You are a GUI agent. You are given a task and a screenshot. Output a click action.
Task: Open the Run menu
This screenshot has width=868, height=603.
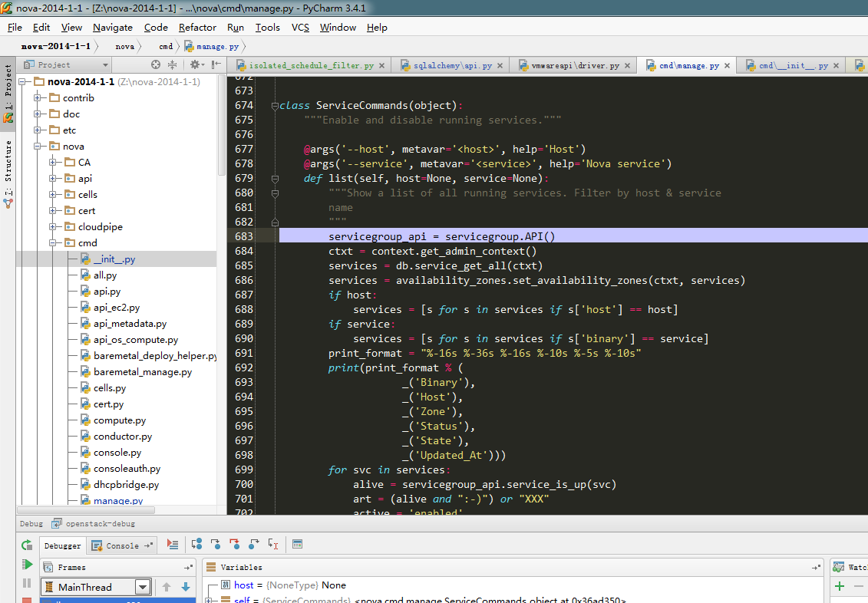pyautogui.click(x=236, y=27)
